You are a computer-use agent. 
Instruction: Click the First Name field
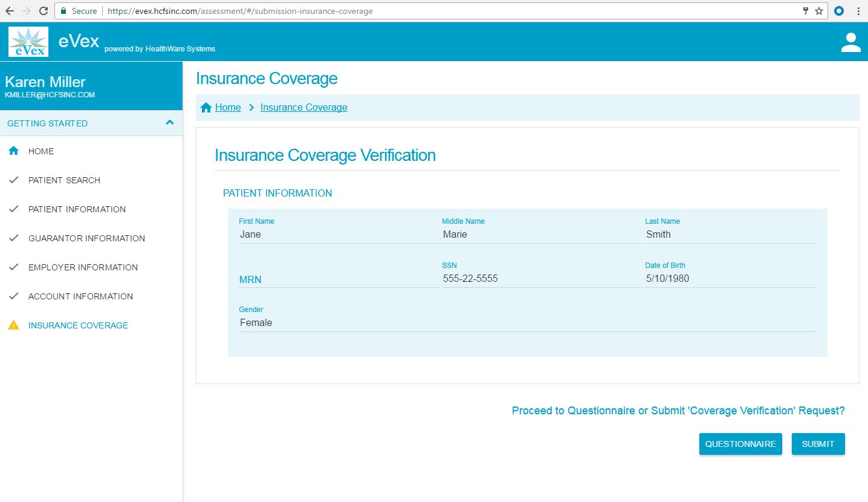[338, 235]
